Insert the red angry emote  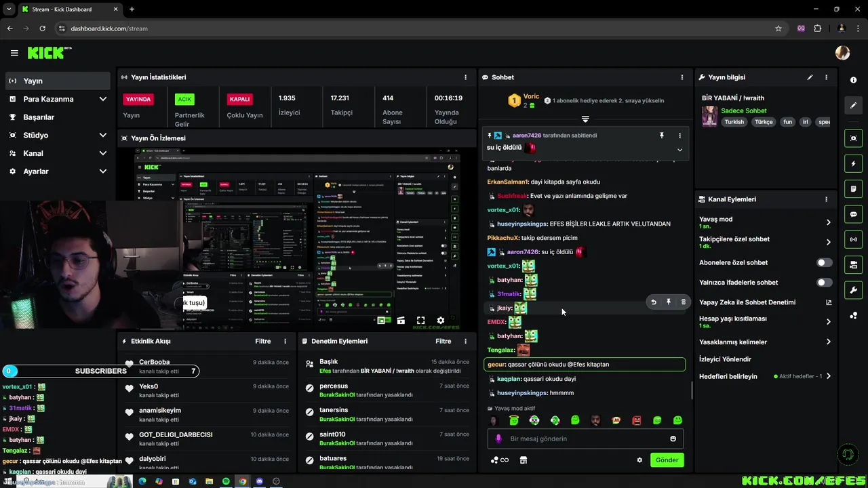pos(637,420)
